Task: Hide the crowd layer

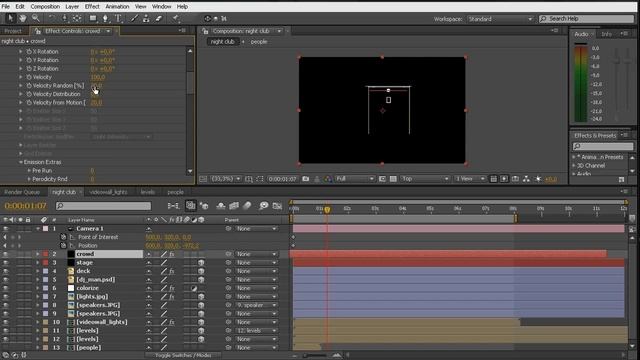Action: 6,254
